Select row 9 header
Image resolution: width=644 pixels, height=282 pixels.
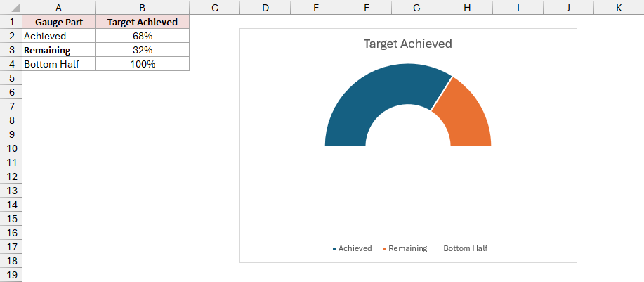click(11, 134)
